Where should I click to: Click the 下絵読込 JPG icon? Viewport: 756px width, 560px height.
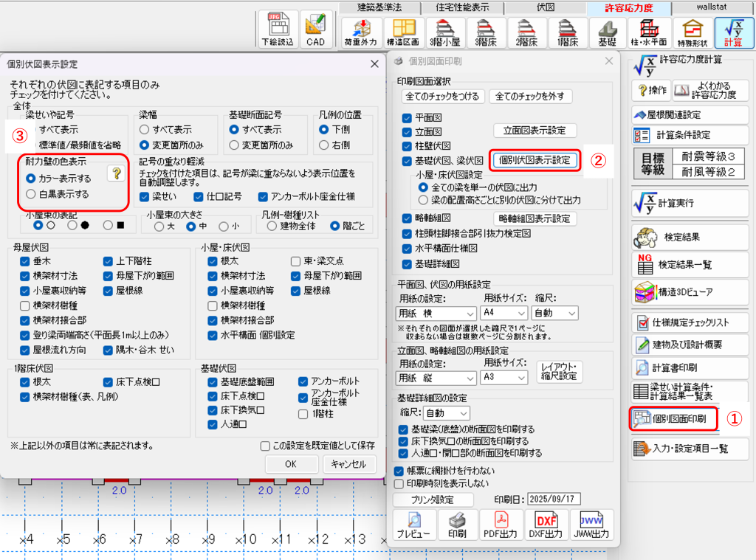point(278,30)
